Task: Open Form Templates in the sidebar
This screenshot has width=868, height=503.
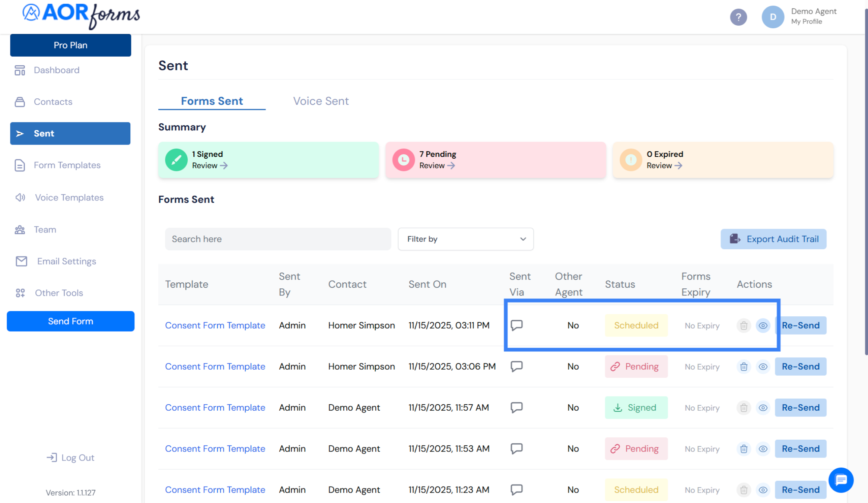Action: pos(67,165)
